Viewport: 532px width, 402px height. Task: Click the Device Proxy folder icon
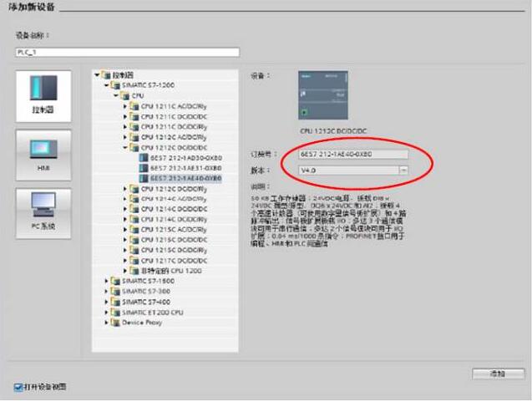pos(116,322)
